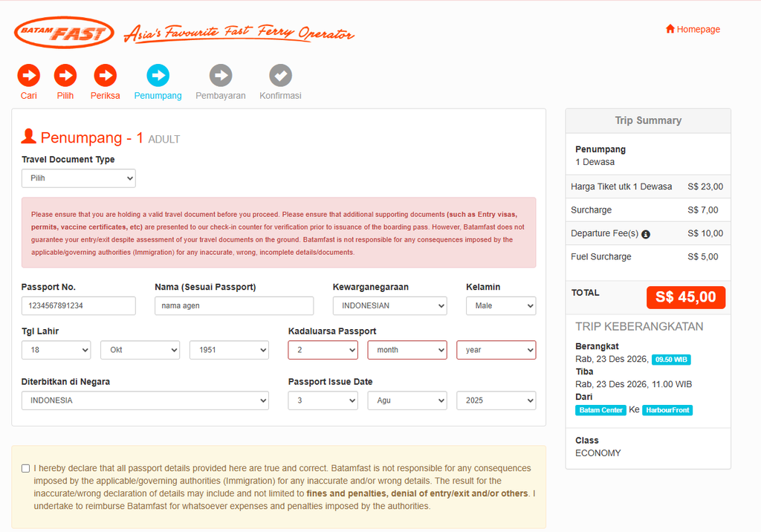
Task: Open the Passport Issue Date day dropdown
Action: click(x=323, y=400)
